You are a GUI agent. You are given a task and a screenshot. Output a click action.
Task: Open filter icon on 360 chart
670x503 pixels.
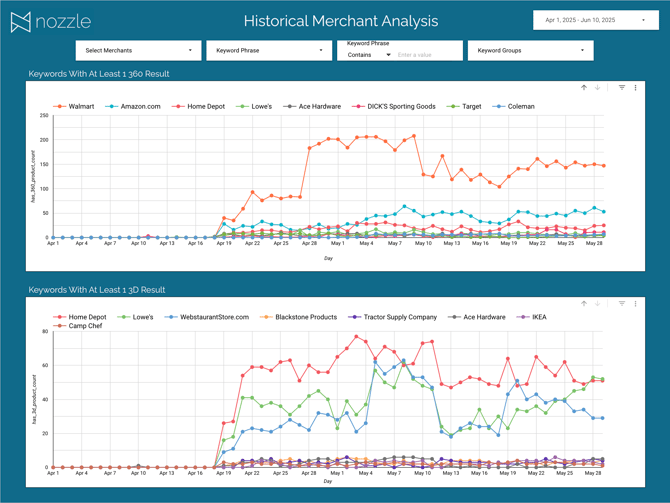coord(622,88)
